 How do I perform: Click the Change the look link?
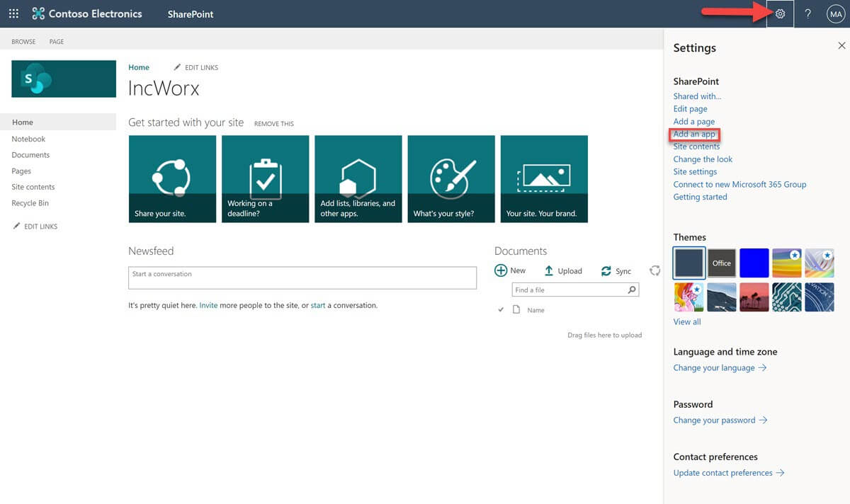click(703, 159)
